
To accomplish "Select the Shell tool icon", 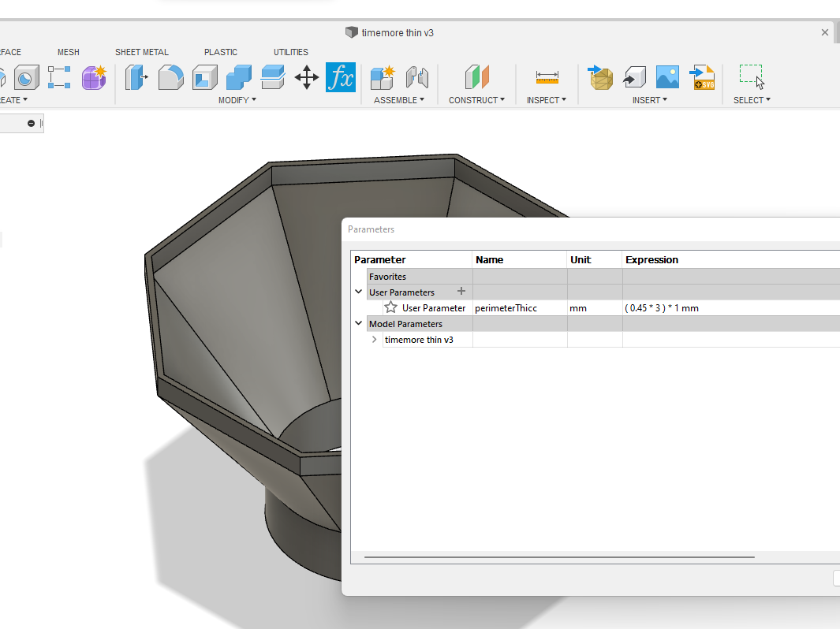I will [205, 77].
